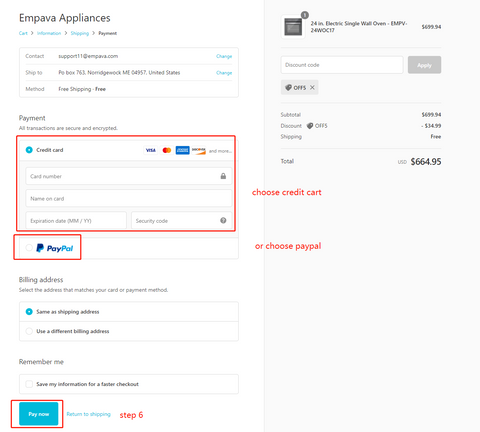
Task: Go to Cart breadcrumb link
Action: tap(23, 33)
